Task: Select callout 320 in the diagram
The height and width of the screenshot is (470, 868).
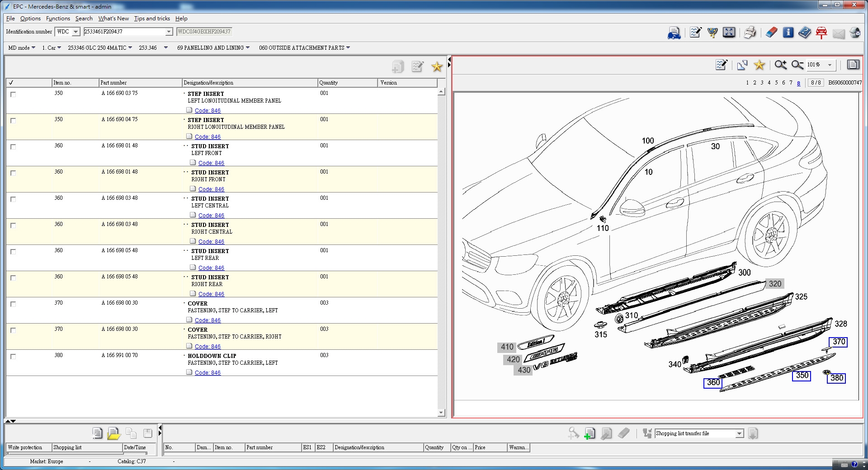Action: (775, 284)
